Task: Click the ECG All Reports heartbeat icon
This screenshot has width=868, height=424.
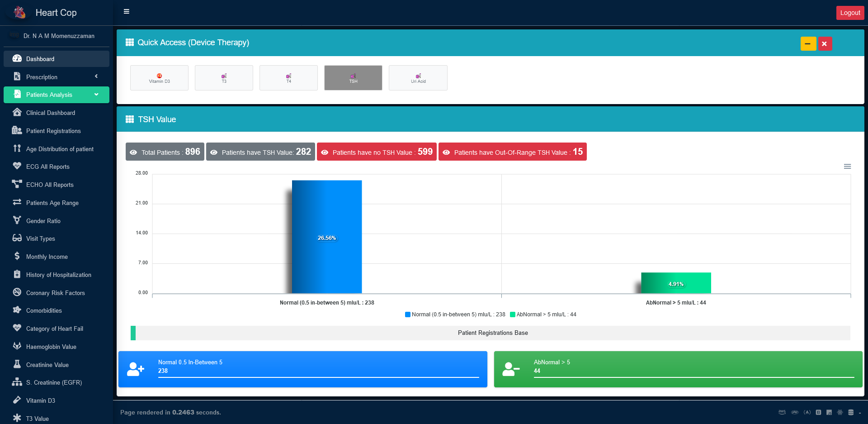Action: 17,166
